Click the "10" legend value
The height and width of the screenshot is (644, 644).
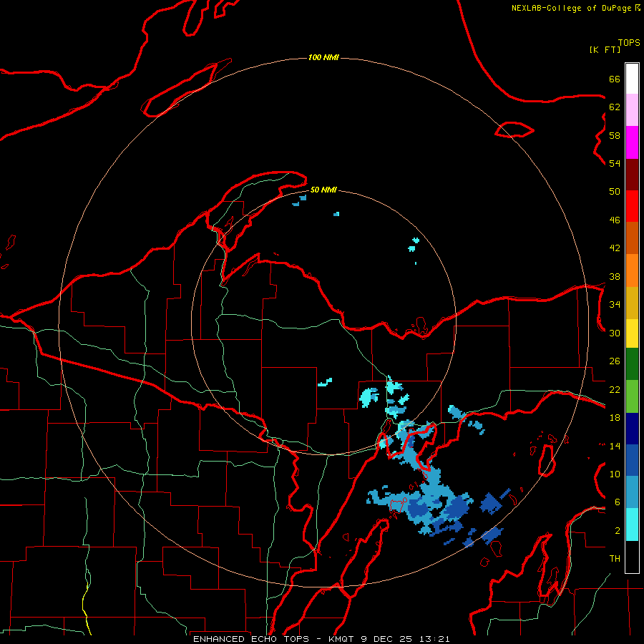[615, 474]
